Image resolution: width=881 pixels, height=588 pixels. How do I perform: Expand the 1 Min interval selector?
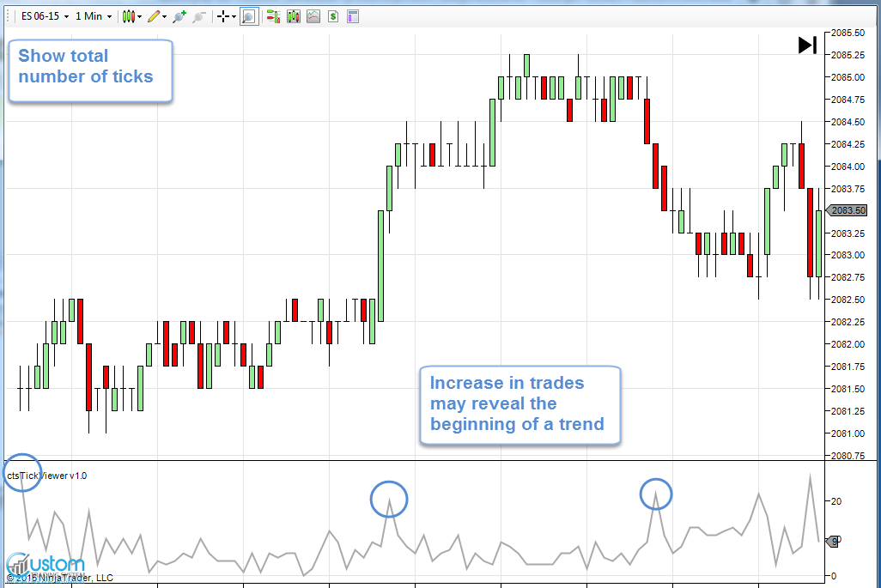point(93,16)
